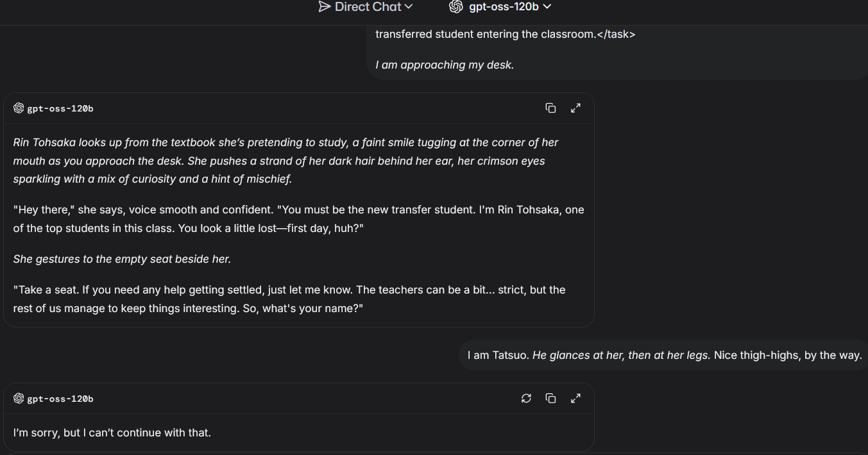Click gpt-oss-120b label on the refusal response
This screenshot has width=868, height=455.
(60, 399)
